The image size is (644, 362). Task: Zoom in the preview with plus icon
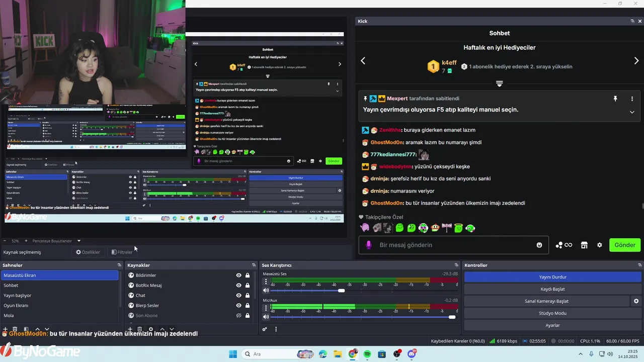pyautogui.click(x=26, y=241)
